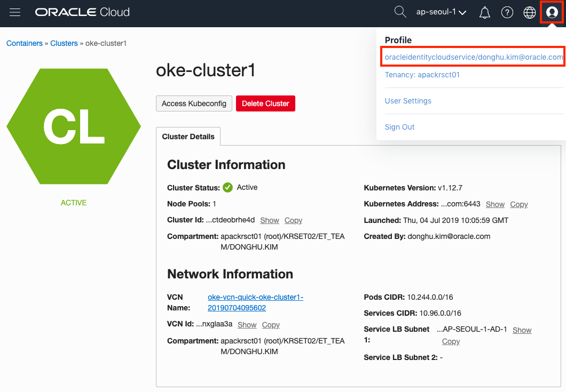The width and height of the screenshot is (566, 392).
Task: Open the help question mark icon
Action: click(507, 12)
